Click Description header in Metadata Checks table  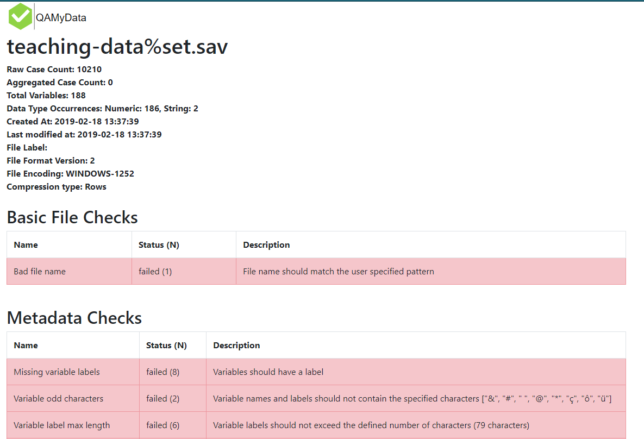point(237,345)
